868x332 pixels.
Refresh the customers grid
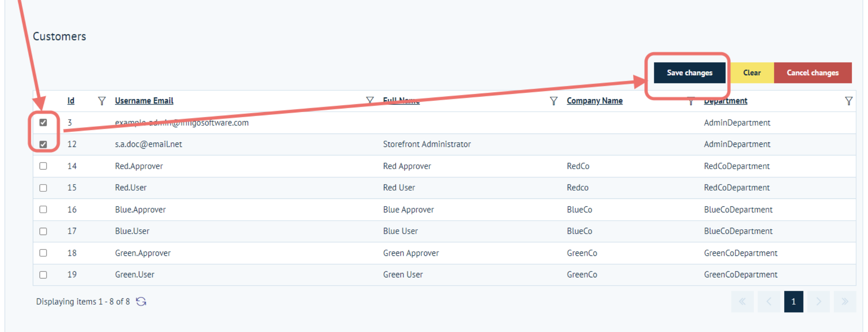[x=141, y=301]
